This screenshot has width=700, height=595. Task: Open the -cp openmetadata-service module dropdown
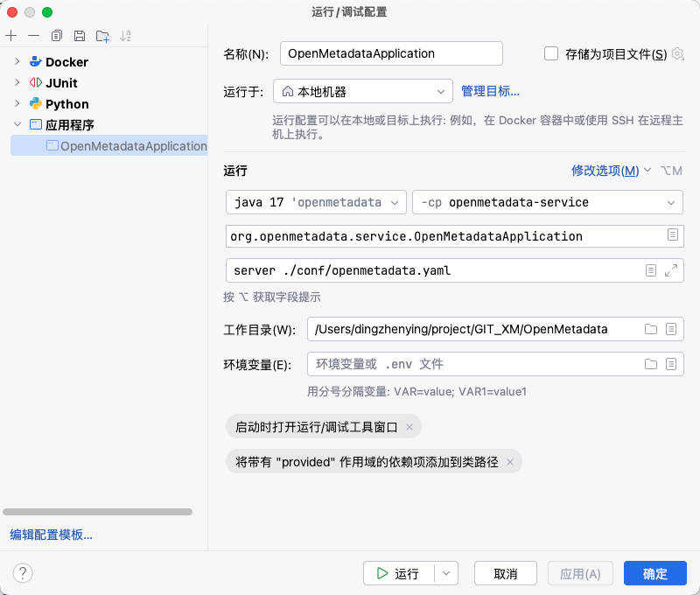(548, 202)
